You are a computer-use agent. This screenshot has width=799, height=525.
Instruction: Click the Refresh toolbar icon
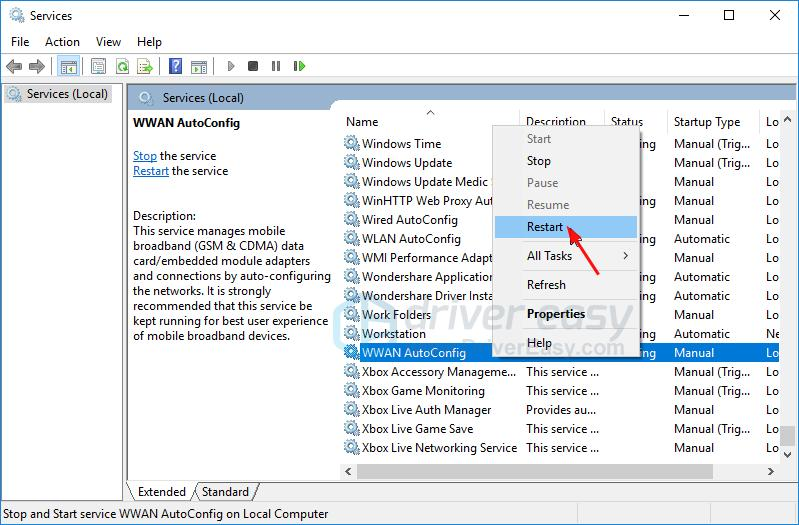click(122, 66)
